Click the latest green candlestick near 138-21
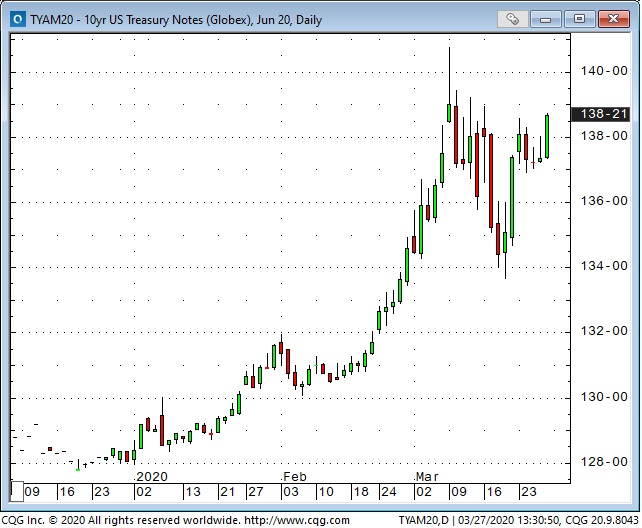642x528 pixels. point(547,136)
